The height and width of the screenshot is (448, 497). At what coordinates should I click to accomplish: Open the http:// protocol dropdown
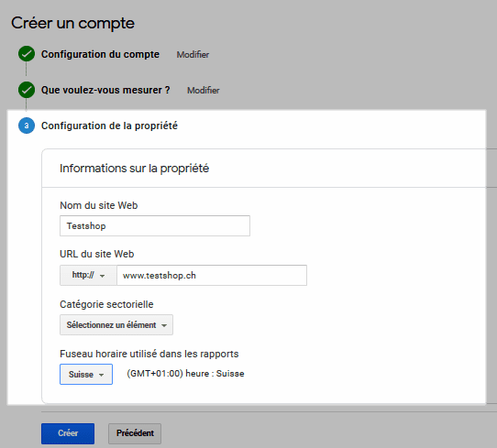click(88, 275)
